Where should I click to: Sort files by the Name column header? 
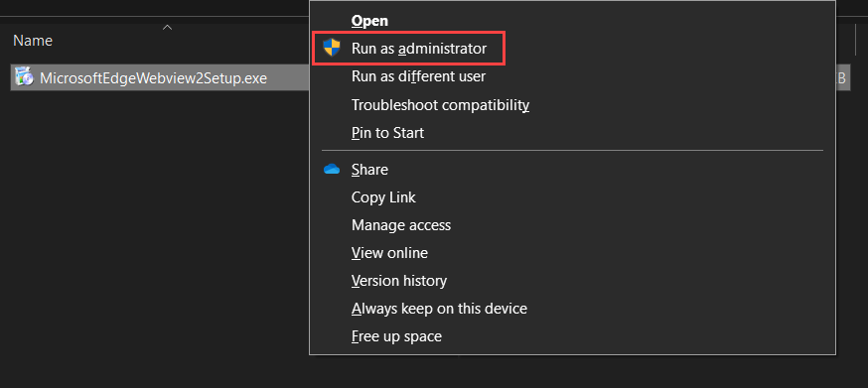pos(33,41)
